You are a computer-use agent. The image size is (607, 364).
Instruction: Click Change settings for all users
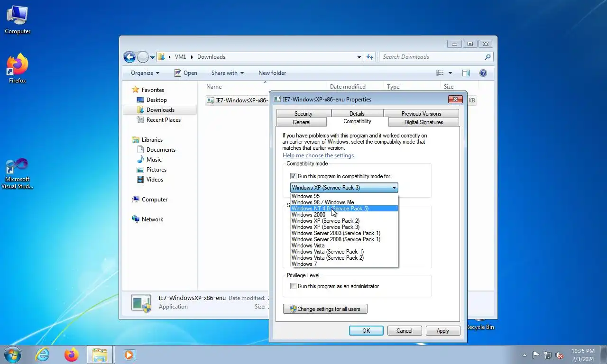point(325,309)
